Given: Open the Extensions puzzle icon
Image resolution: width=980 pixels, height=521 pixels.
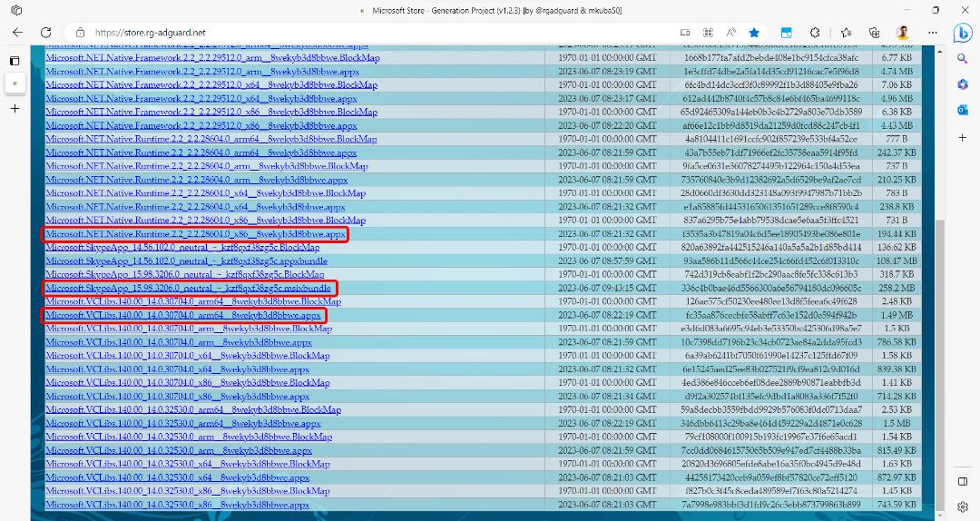Looking at the screenshot, I should (x=815, y=33).
